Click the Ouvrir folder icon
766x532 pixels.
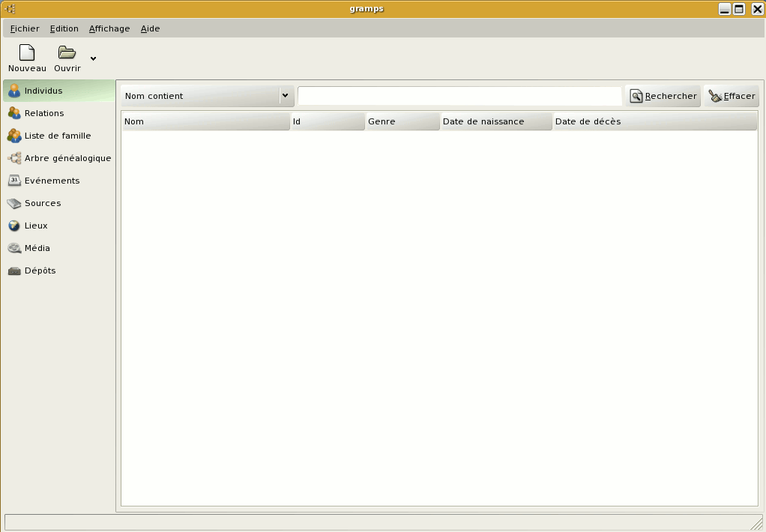click(x=67, y=52)
